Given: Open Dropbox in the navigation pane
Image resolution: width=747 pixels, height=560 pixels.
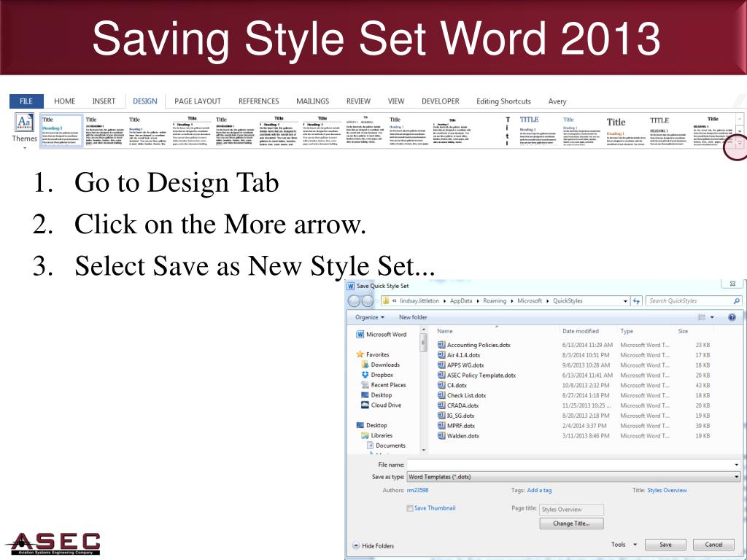Looking at the screenshot, I should point(377,375).
